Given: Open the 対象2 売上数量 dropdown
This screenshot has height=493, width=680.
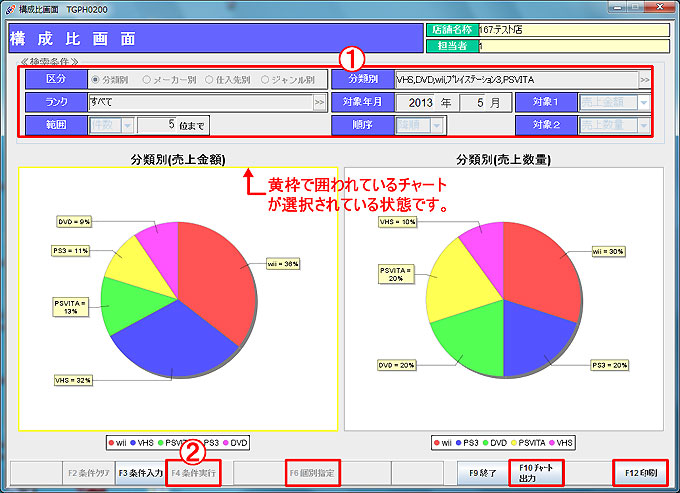Looking at the screenshot, I should pos(644,125).
